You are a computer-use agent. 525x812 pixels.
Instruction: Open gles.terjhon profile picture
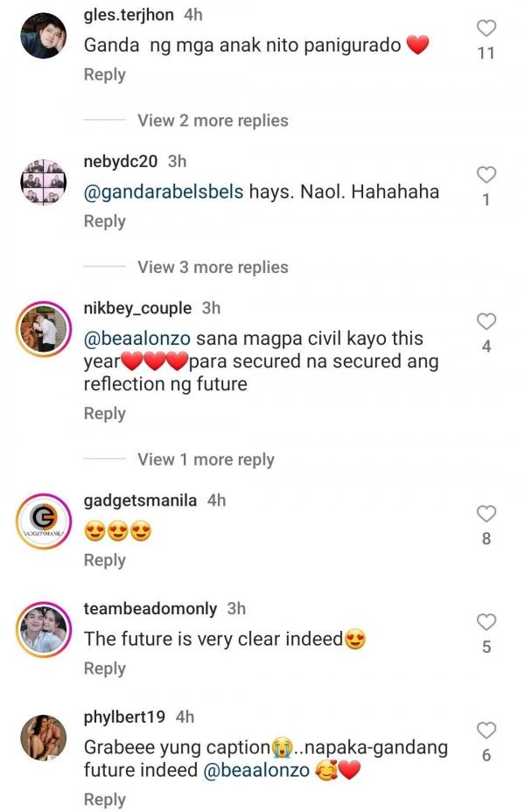pos(42,35)
